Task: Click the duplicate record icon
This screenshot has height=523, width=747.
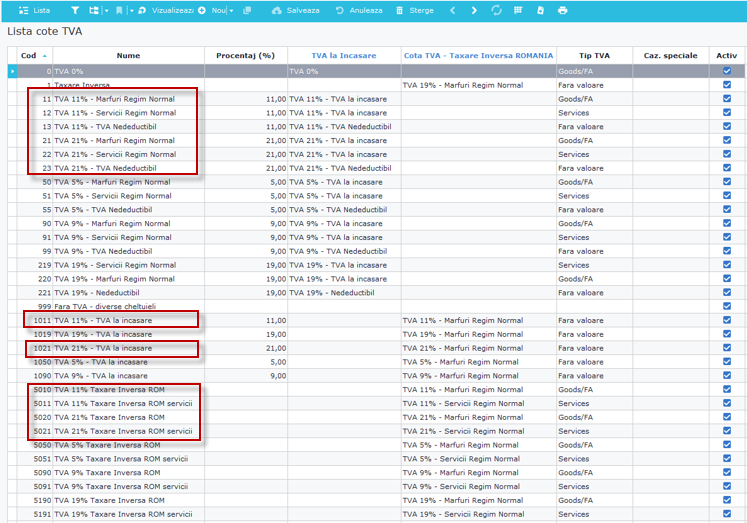Action: 247,10
